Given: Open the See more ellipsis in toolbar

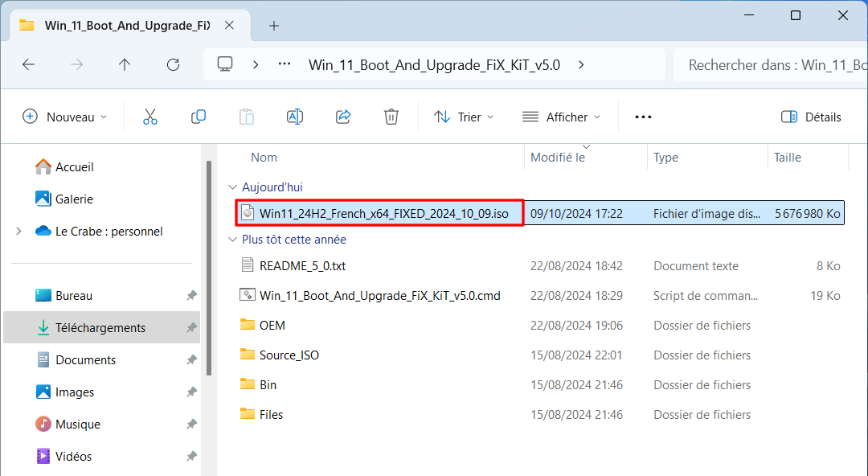Looking at the screenshot, I should 643,117.
